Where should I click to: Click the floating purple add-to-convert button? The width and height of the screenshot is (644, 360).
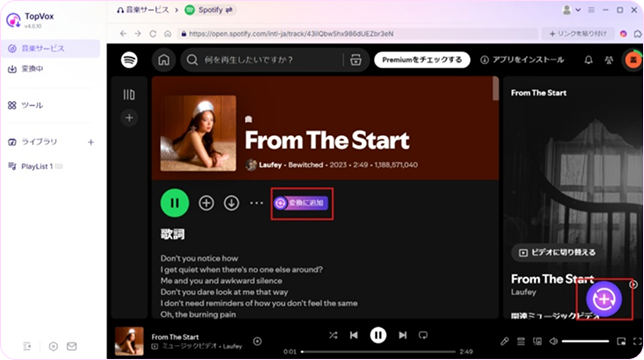[x=604, y=299]
